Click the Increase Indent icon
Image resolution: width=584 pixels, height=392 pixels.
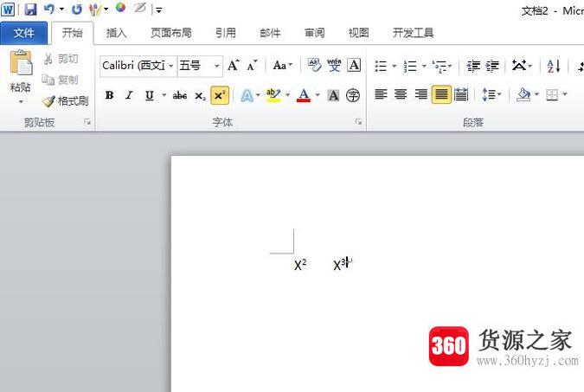pyautogui.click(x=492, y=66)
